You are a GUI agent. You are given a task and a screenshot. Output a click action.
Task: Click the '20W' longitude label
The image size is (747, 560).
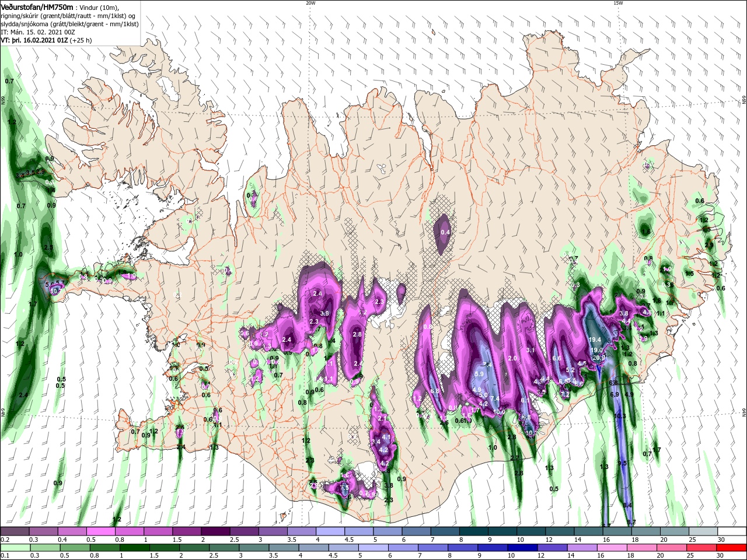(310, 3)
